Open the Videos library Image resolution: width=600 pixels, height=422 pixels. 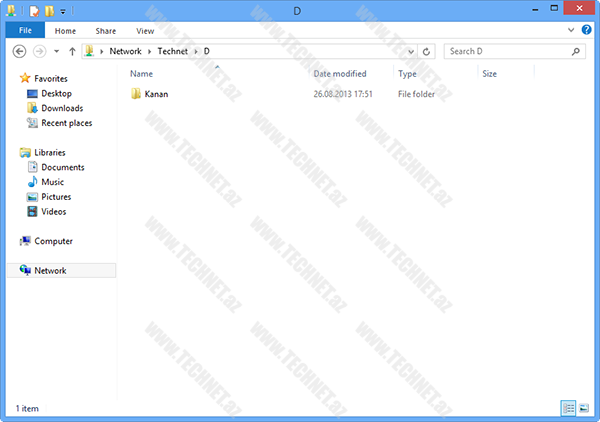pyautogui.click(x=54, y=212)
